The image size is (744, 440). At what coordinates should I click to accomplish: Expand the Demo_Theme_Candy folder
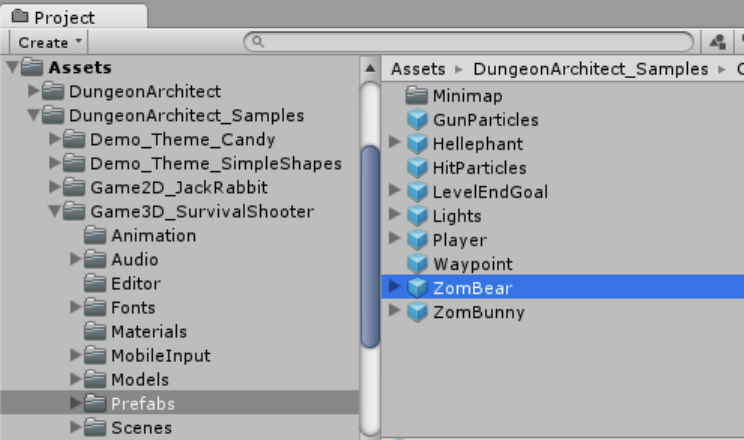[55, 138]
